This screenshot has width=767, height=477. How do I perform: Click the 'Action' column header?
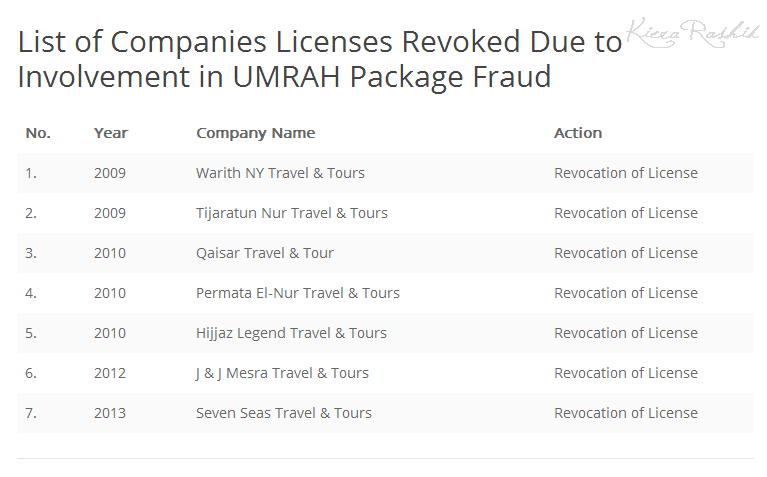[x=578, y=133]
